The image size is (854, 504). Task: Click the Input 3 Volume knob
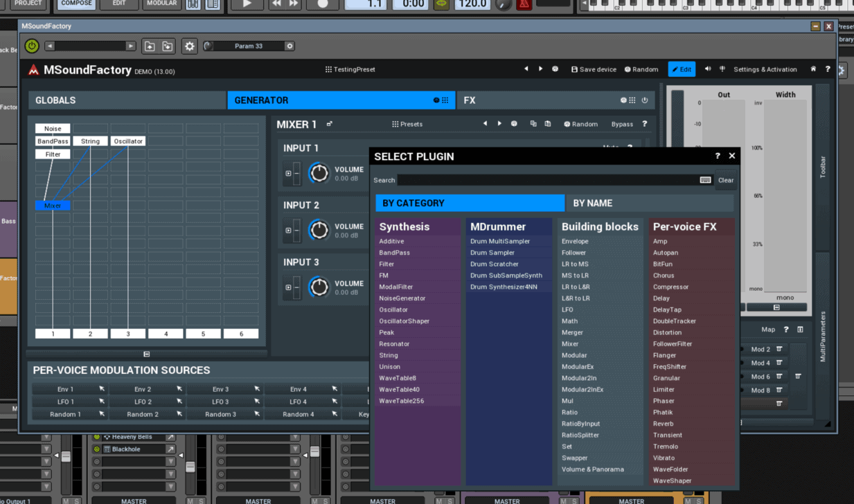[x=319, y=287]
